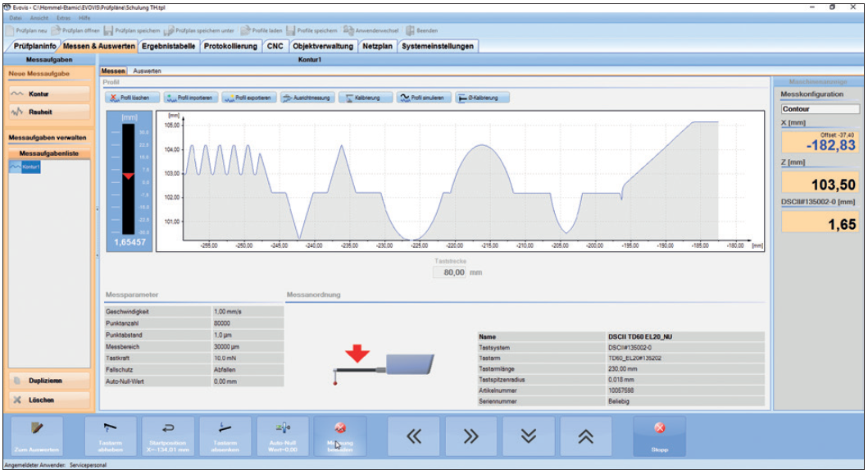Viewport: 868px width, 475px height.
Task: Click the double left arrow button
Action: 414,436
